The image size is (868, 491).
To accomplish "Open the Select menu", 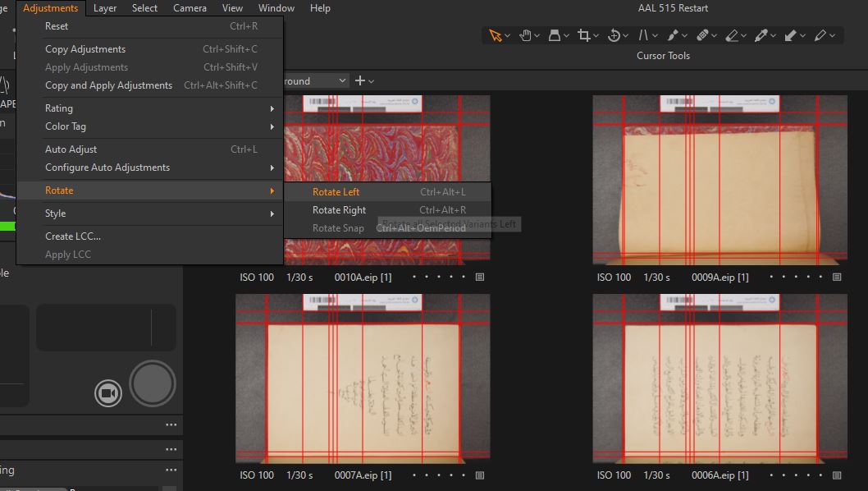I will tap(144, 8).
